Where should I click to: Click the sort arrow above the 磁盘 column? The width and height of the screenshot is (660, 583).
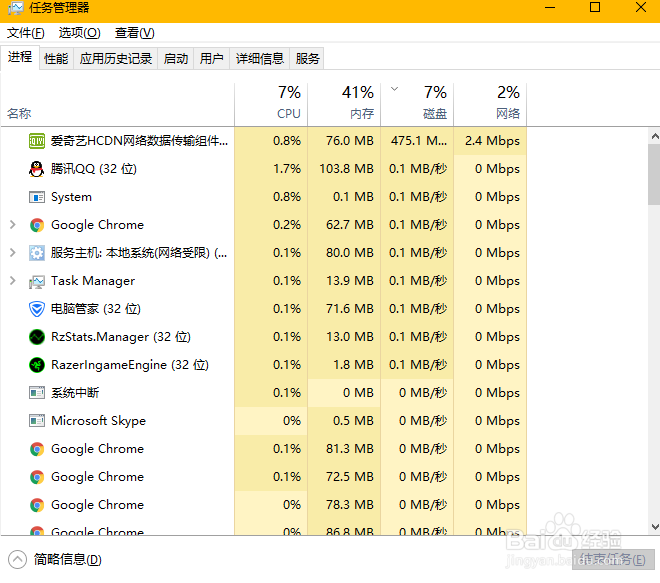[x=394, y=89]
